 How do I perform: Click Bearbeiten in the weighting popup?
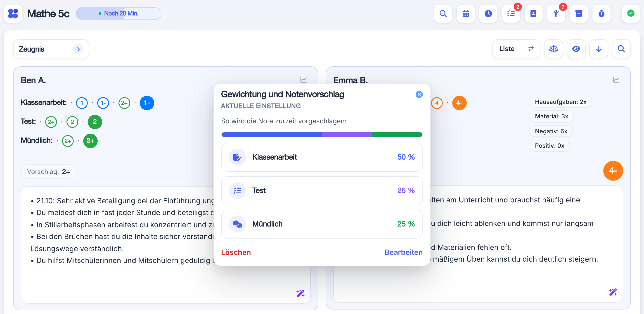tap(403, 252)
